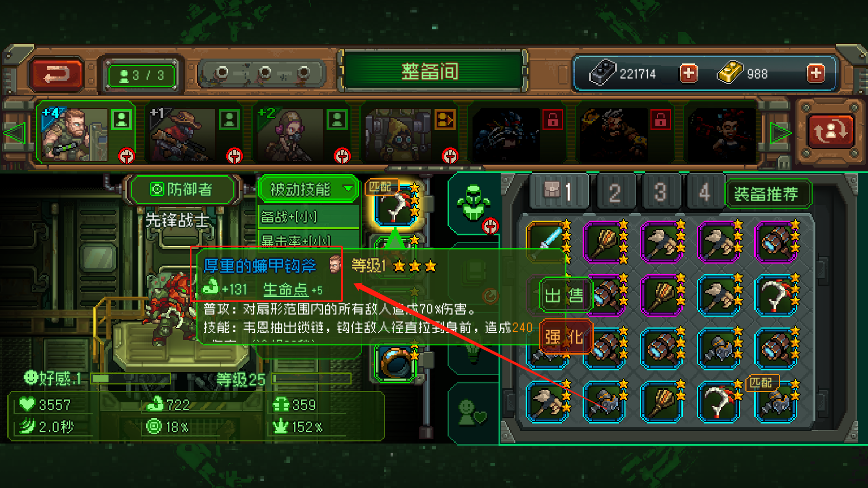Show previous characters with left green arrow
The height and width of the screenshot is (488, 868).
click(15, 133)
